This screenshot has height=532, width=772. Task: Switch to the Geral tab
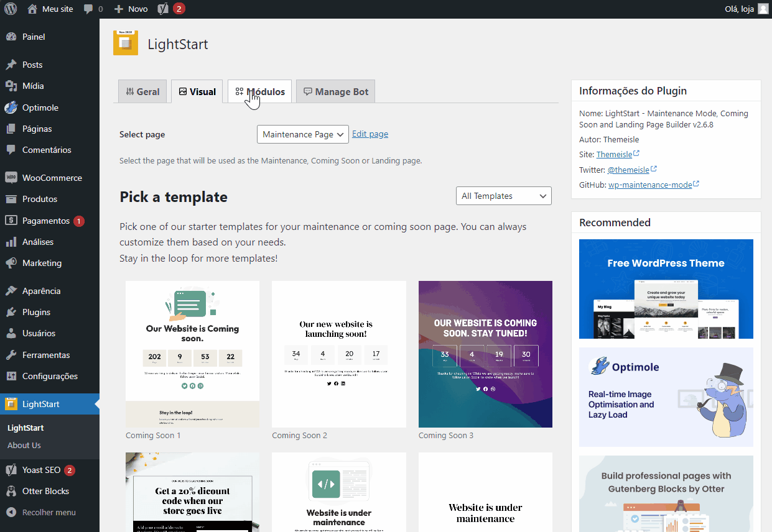(x=142, y=91)
